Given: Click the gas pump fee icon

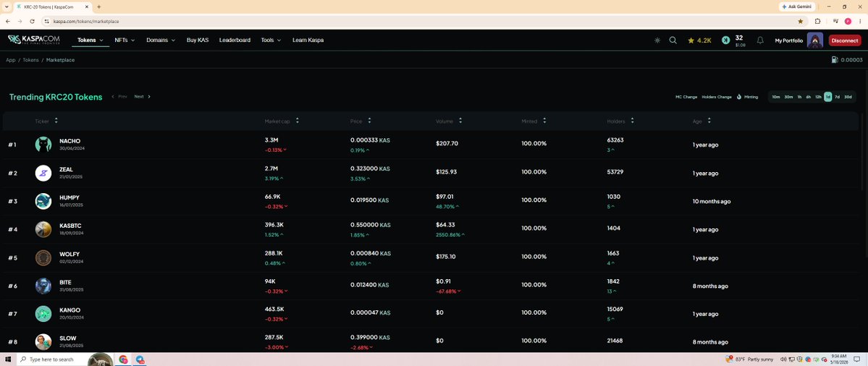Looking at the screenshot, I should (x=835, y=60).
